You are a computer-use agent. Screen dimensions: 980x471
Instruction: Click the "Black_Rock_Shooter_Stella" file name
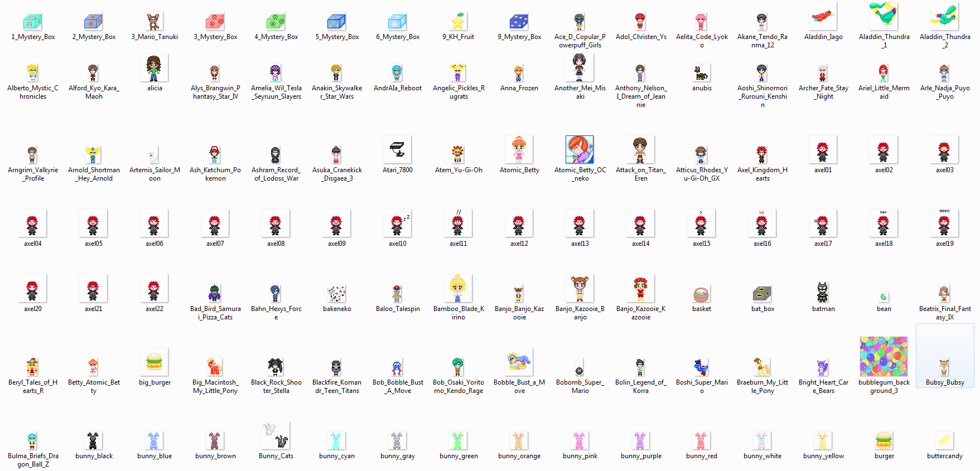pos(276,386)
